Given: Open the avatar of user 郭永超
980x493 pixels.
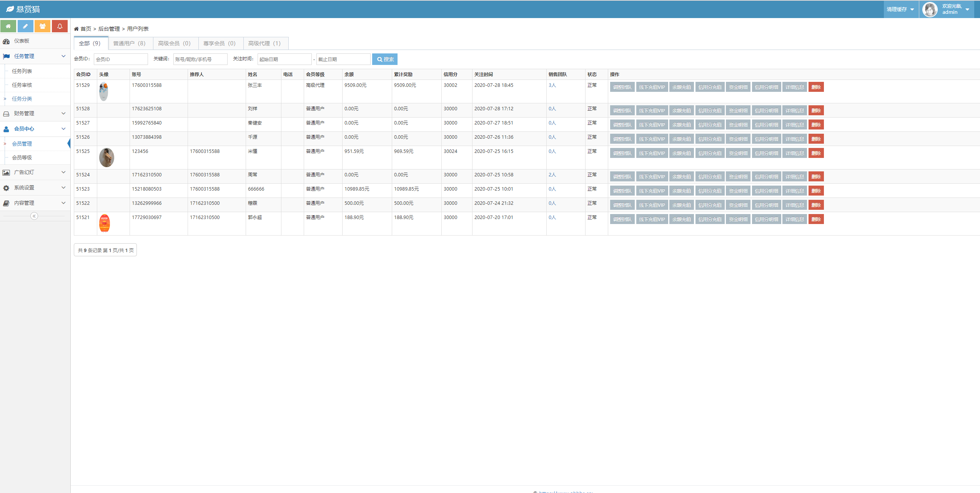Looking at the screenshot, I should tap(105, 223).
